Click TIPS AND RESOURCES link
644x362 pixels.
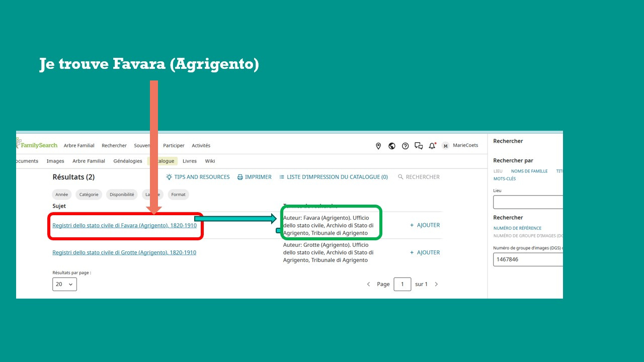point(202,177)
